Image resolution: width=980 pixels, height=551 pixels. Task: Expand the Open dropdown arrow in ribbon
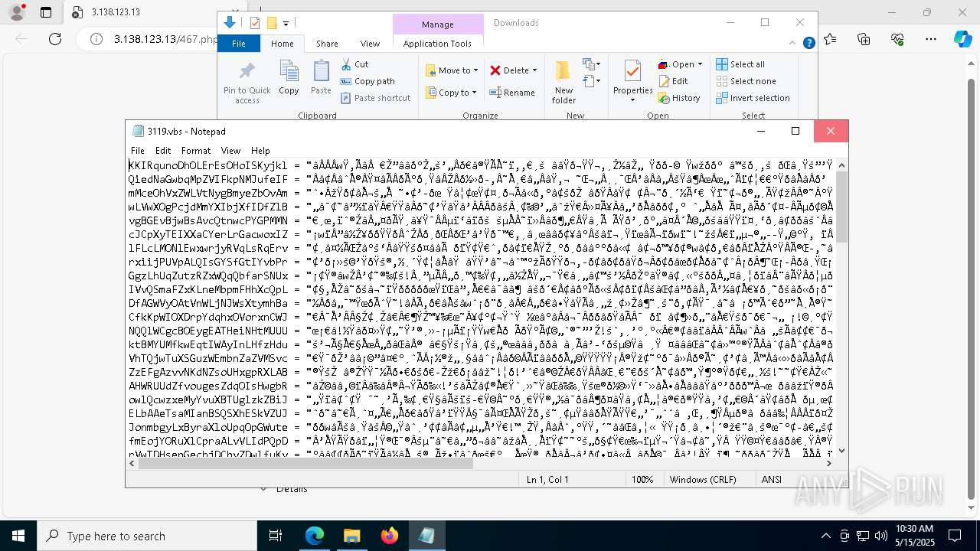click(x=700, y=64)
